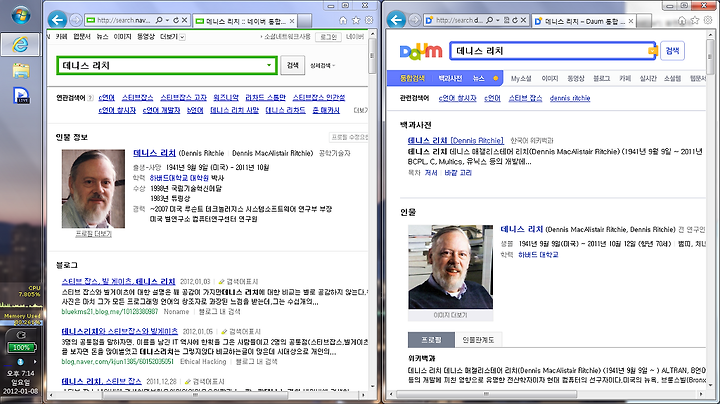Image resolution: width=720 pixels, height=404 pixels.
Task: Click the Forward button in the Naver browser window
Action: pyautogui.click(x=76, y=20)
